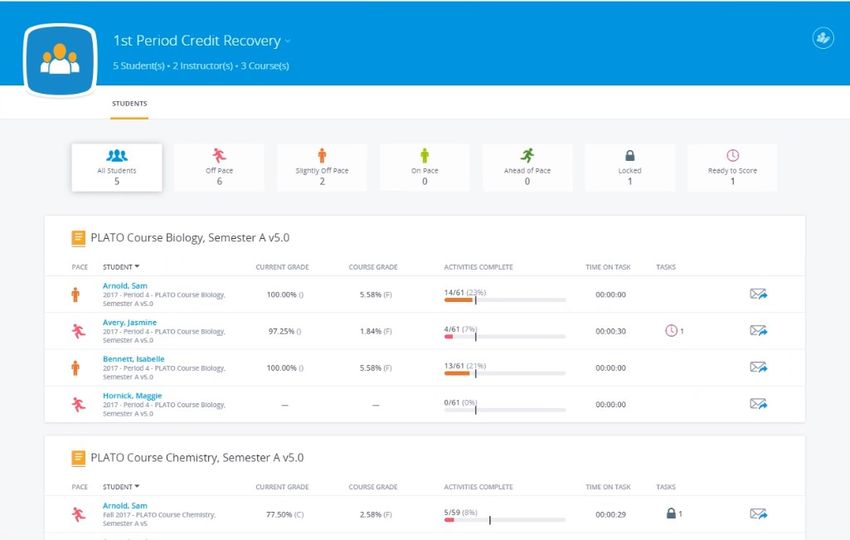Click the class group avatar icon

coord(60,60)
